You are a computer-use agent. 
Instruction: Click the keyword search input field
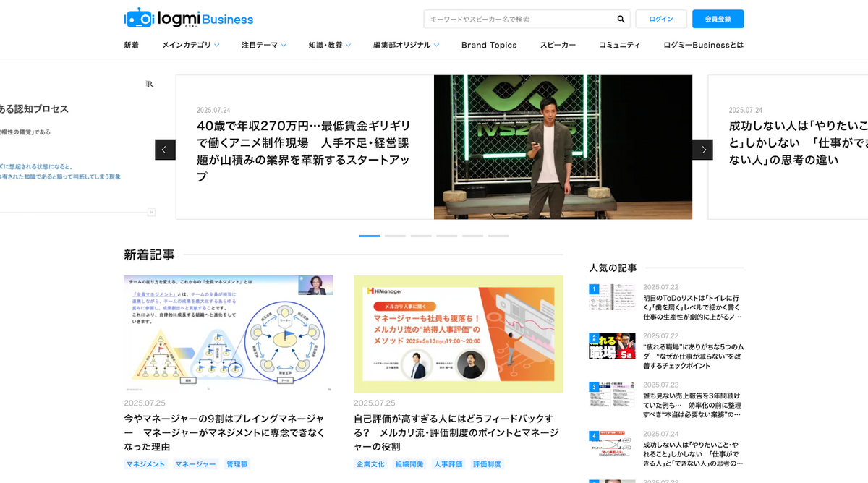tap(519, 20)
